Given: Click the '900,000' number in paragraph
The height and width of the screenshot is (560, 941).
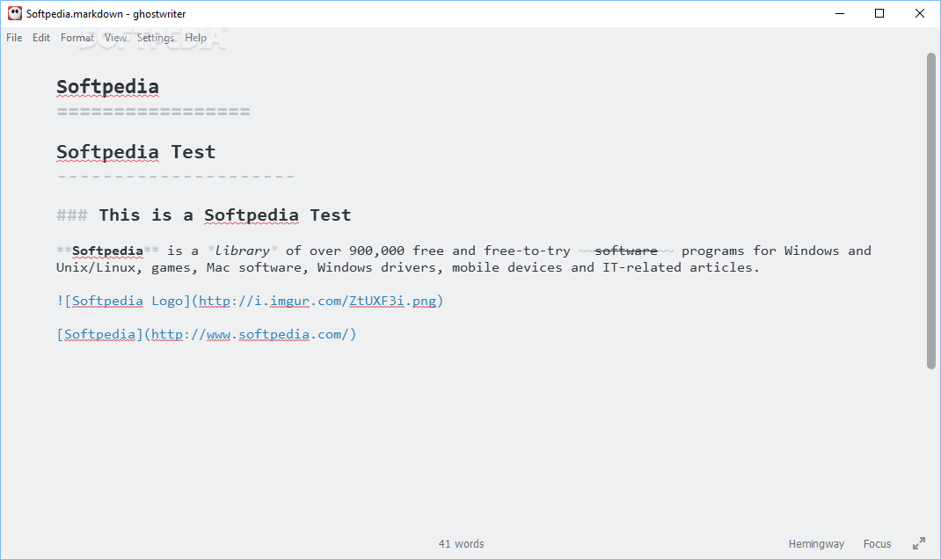Looking at the screenshot, I should [x=376, y=251].
